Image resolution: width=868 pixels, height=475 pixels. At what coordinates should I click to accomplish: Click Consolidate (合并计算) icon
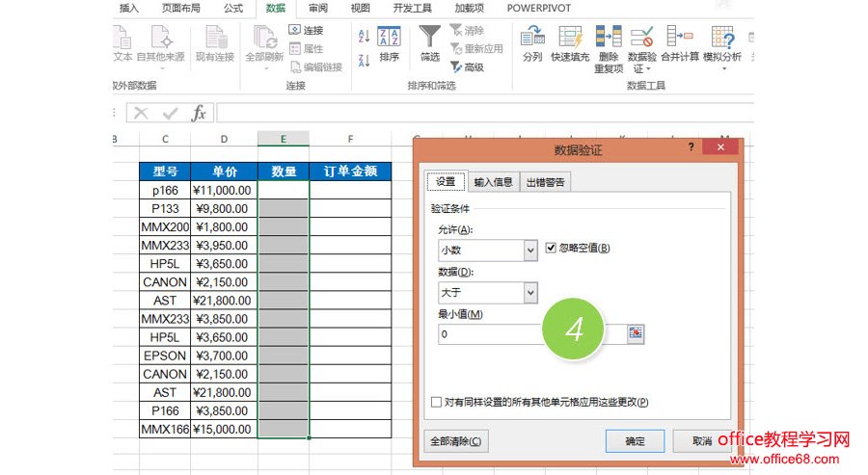click(x=679, y=38)
